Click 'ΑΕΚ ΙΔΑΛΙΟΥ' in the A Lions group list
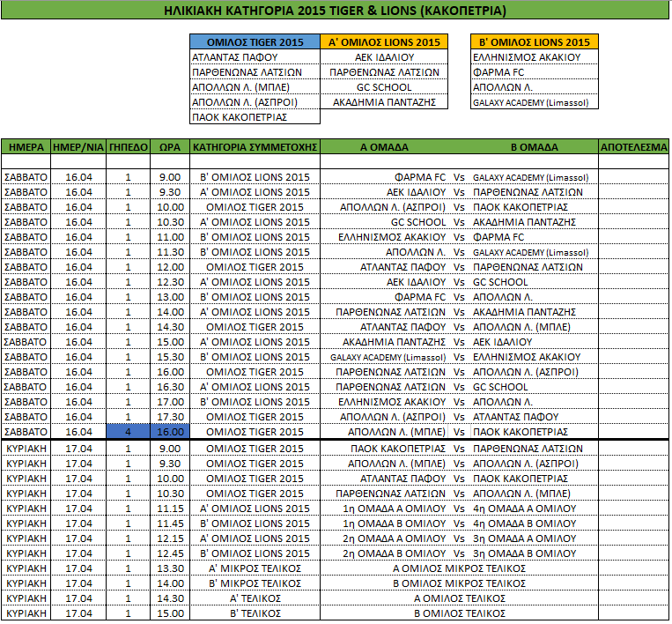 tap(384, 57)
